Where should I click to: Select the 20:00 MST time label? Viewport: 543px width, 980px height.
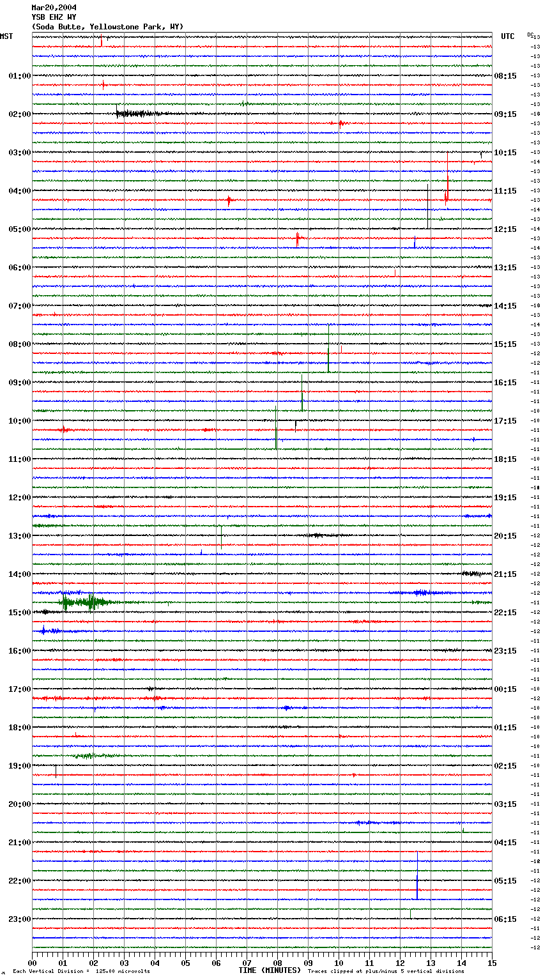[19, 804]
